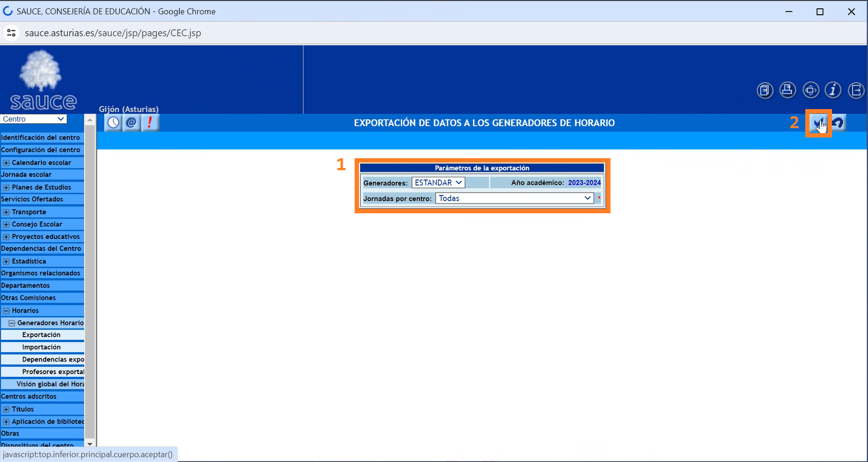The height and width of the screenshot is (462, 868).
Task: Open Dependencias del Centro menu item
Action: pos(42,249)
